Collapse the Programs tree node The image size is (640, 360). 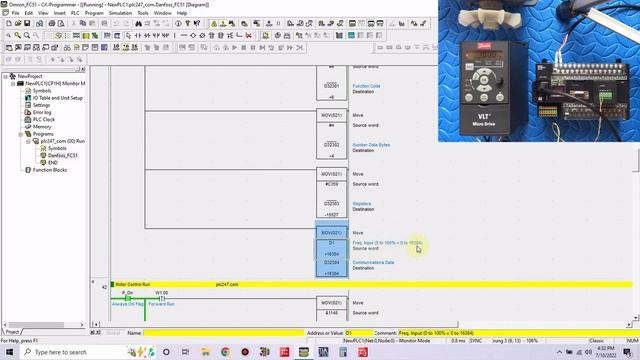20,134
